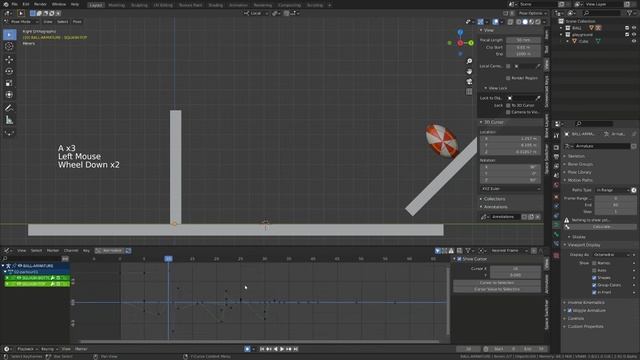Screen dimensions: 640x360
Task: Open the Output properties tab icon
Action: (x=556, y=157)
